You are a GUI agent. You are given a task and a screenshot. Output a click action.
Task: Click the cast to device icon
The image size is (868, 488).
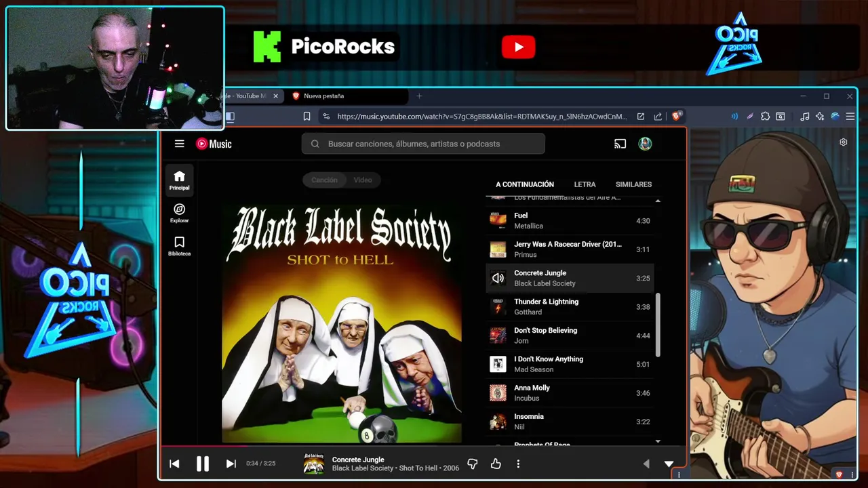click(x=620, y=144)
